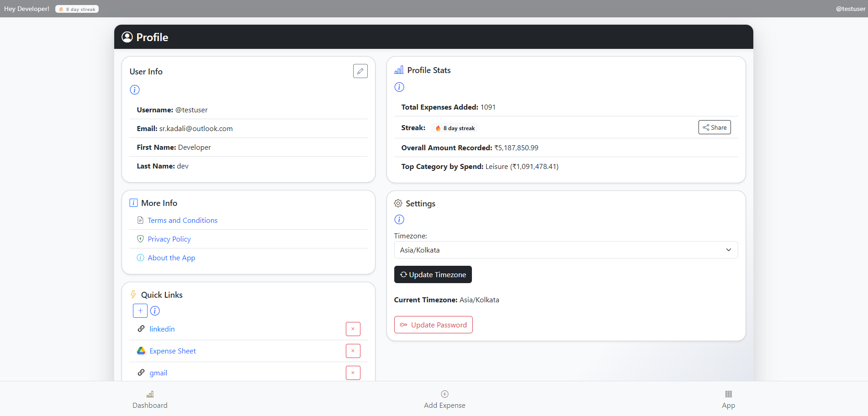Viewport: 868px width, 416px height.
Task: Open the App menu in bottom navigation
Action: coord(728,400)
